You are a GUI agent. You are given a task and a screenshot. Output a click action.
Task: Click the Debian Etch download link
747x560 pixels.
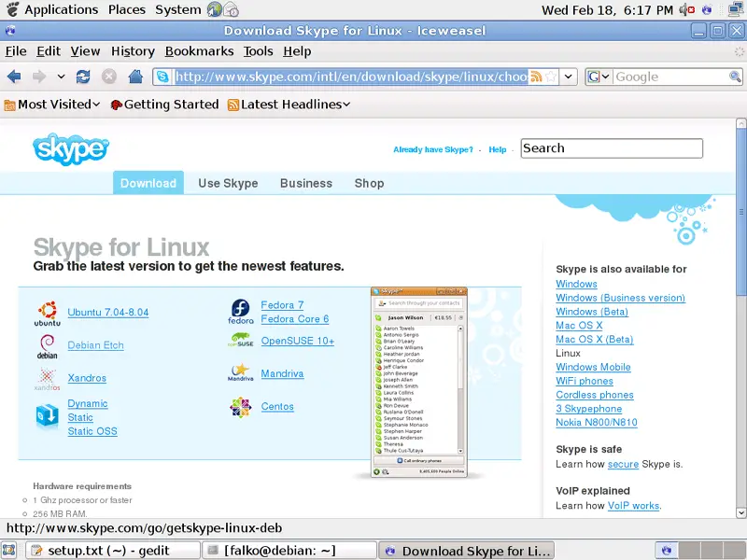coord(96,345)
